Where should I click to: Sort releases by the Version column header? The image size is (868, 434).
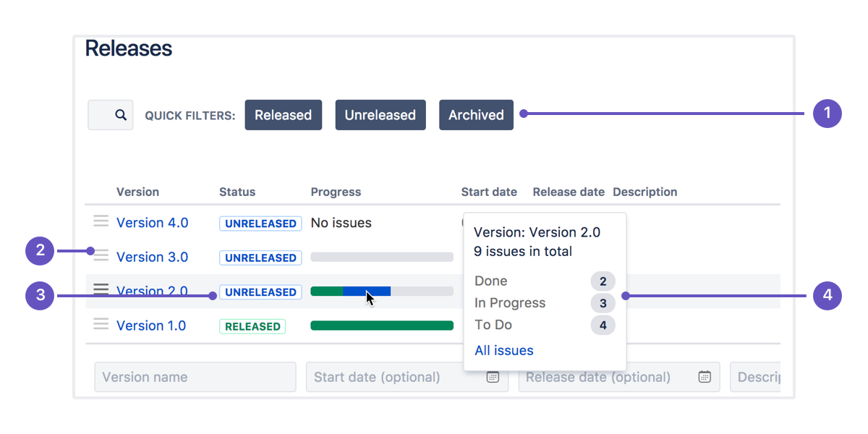137,192
